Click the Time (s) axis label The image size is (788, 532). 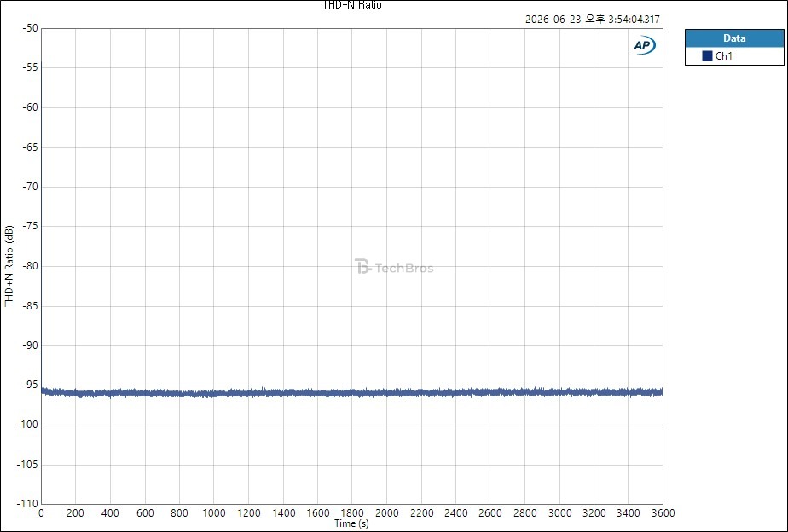coord(351,523)
